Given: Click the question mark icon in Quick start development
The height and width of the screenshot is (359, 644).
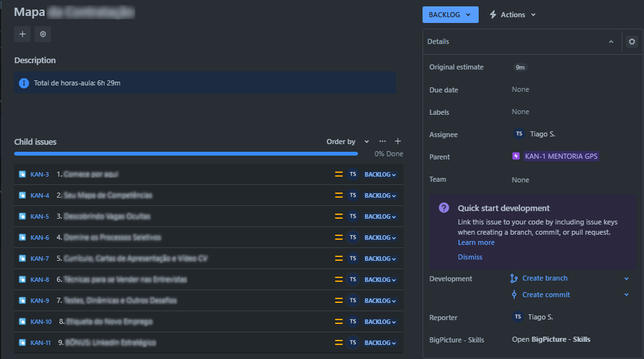Looking at the screenshot, I should [444, 208].
